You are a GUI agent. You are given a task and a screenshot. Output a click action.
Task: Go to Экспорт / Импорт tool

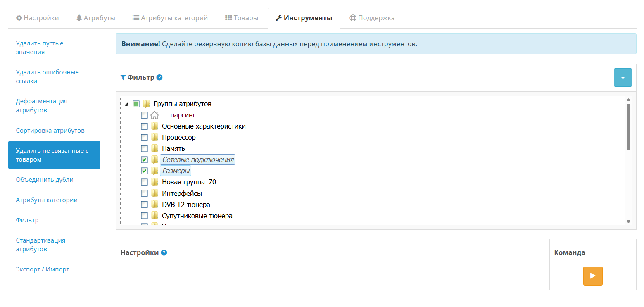tap(43, 269)
